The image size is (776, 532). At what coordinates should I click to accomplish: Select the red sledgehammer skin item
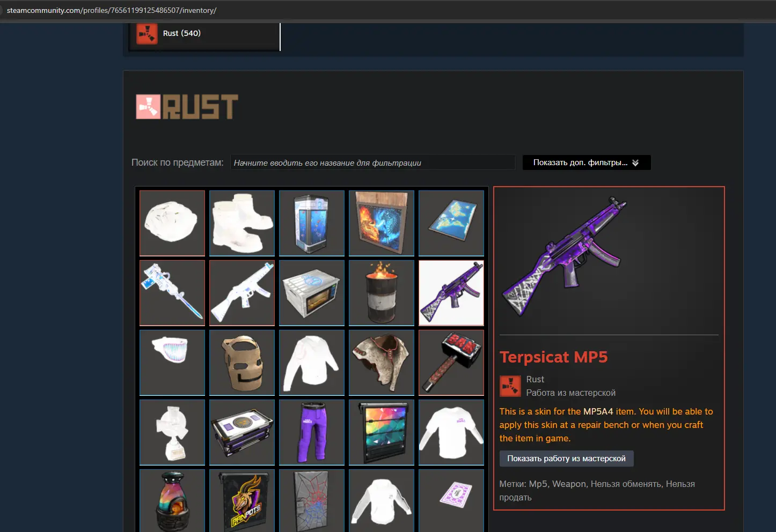click(x=451, y=363)
